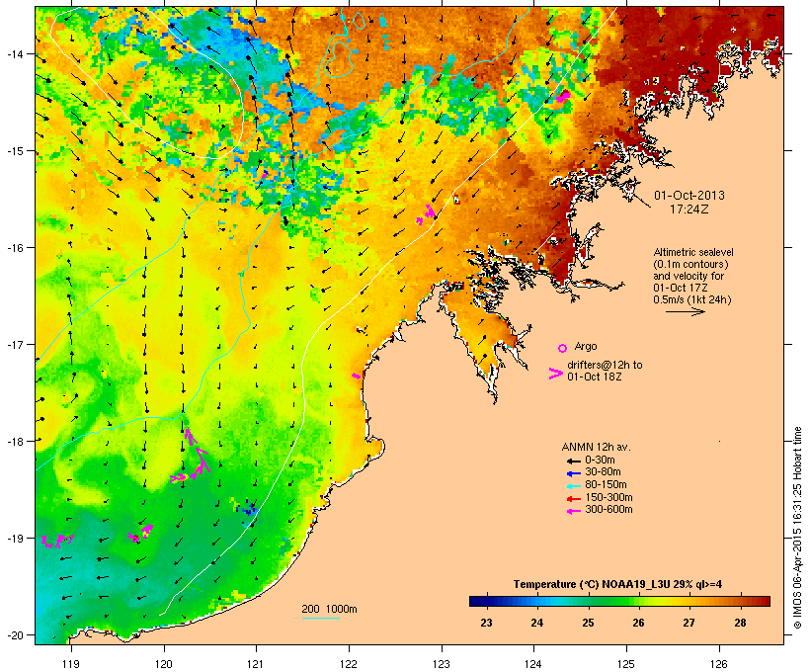The image size is (810, 672).
Task: Click the '-19' latitude axis label
Action: [14, 539]
